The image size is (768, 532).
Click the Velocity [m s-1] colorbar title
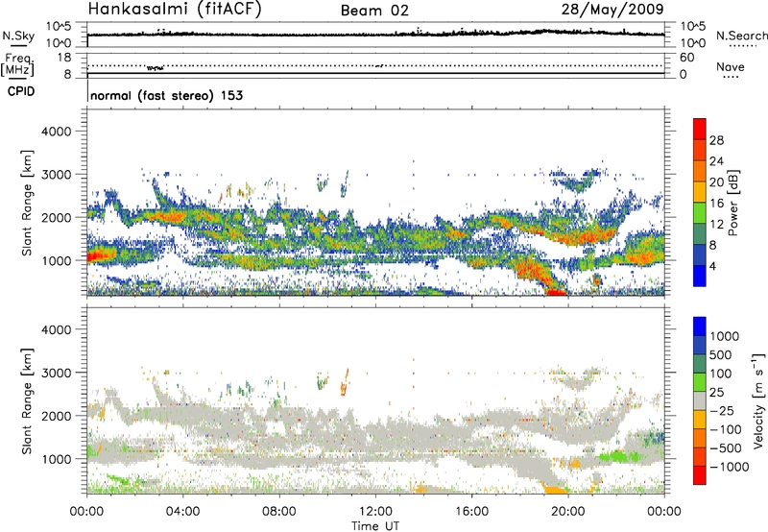tap(758, 401)
